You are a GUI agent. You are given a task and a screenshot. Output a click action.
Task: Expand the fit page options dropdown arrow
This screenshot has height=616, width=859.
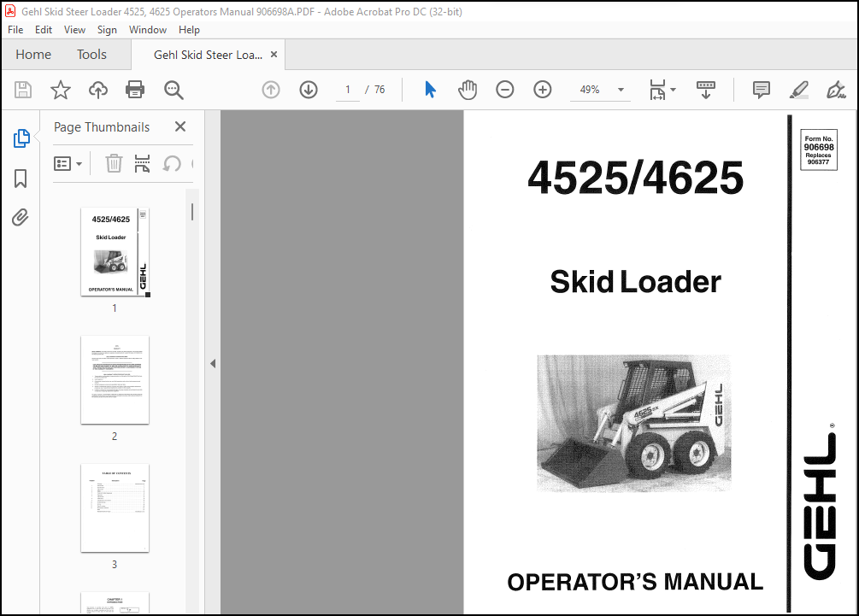pyautogui.click(x=673, y=89)
